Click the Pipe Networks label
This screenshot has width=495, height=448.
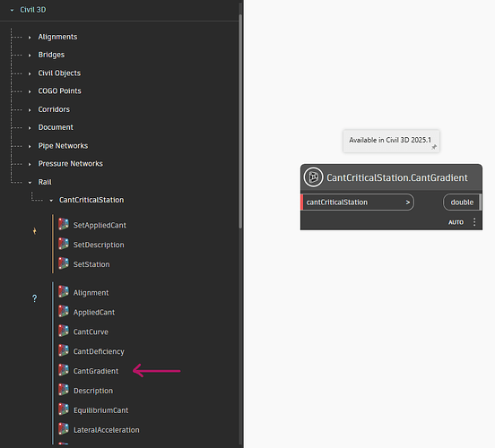click(63, 146)
